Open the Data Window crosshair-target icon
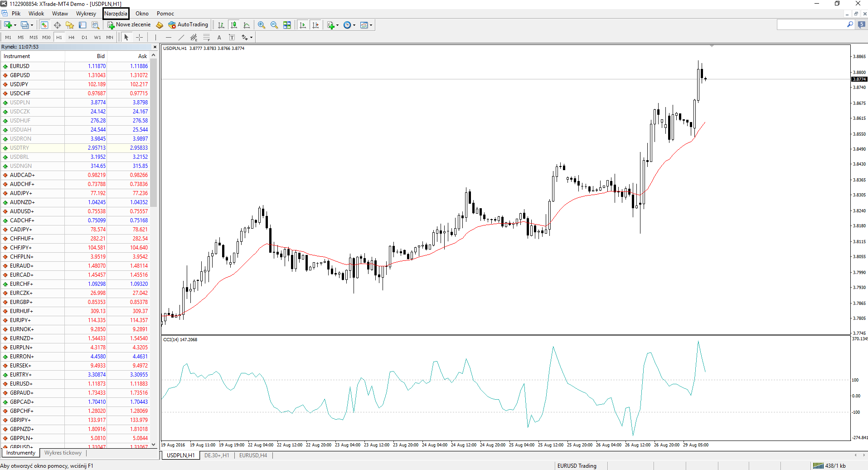Image resolution: width=868 pixels, height=470 pixels. (x=57, y=25)
